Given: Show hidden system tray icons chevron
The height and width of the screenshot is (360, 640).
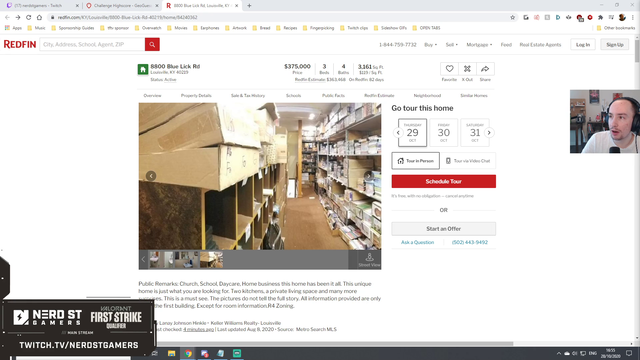Looking at the screenshot, I should (558, 353).
